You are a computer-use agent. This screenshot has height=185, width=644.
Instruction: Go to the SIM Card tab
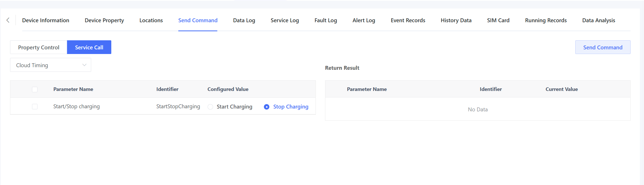pyautogui.click(x=498, y=20)
